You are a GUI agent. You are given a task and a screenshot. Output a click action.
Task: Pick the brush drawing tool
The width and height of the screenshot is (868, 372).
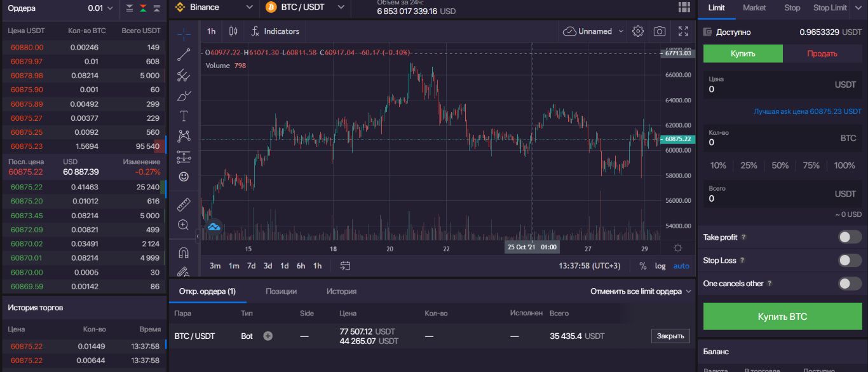184,96
